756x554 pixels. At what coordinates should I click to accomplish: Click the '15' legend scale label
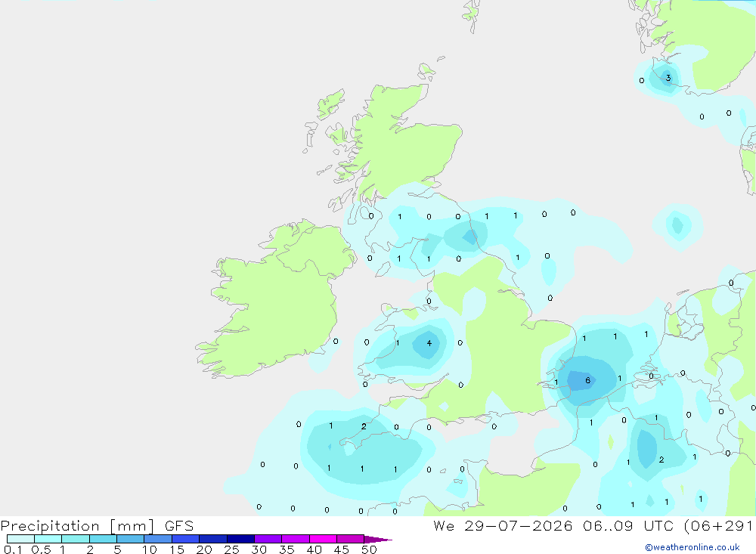coord(177,549)
